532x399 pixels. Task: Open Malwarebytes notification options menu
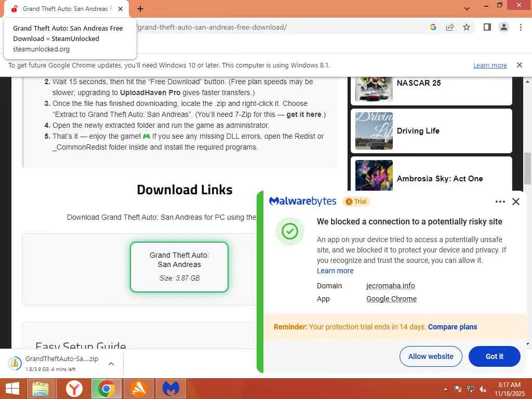coord(500,202)
